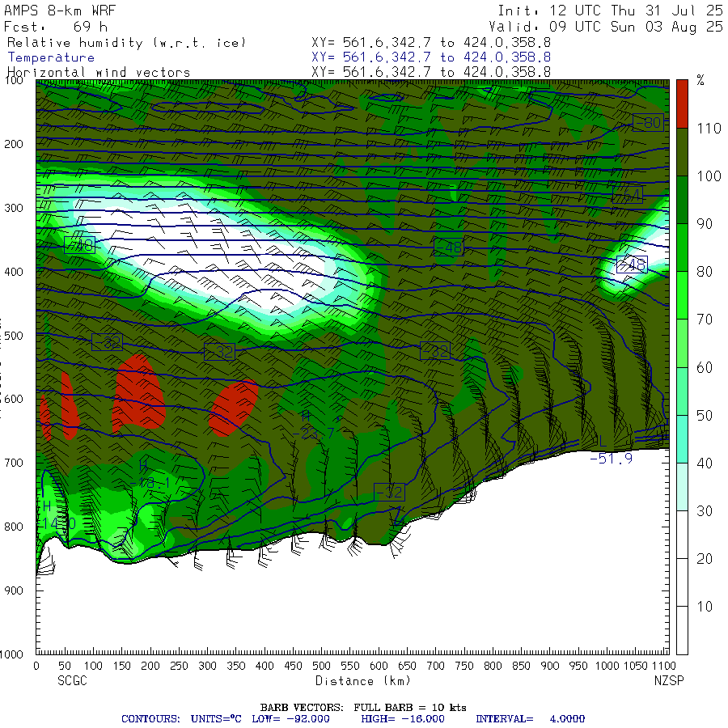Click the 'Fcst: 69 h' forecast hour text
728x728 pixels.
coord(56,27)
